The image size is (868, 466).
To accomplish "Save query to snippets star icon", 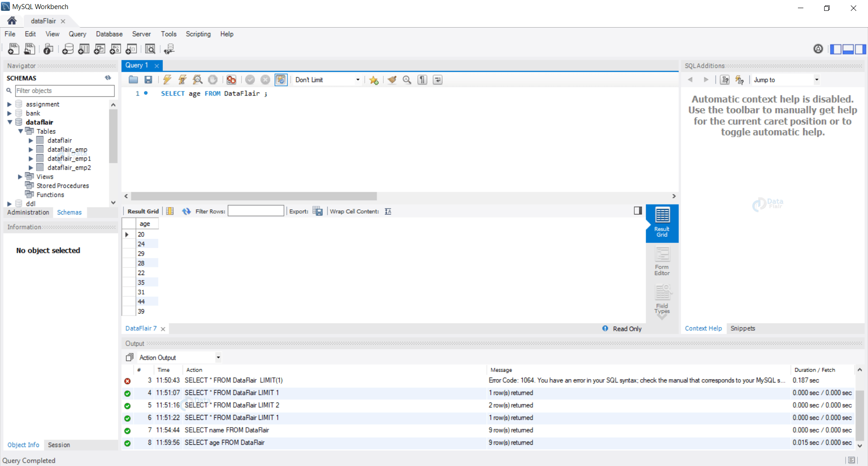I will click(374, 80).
